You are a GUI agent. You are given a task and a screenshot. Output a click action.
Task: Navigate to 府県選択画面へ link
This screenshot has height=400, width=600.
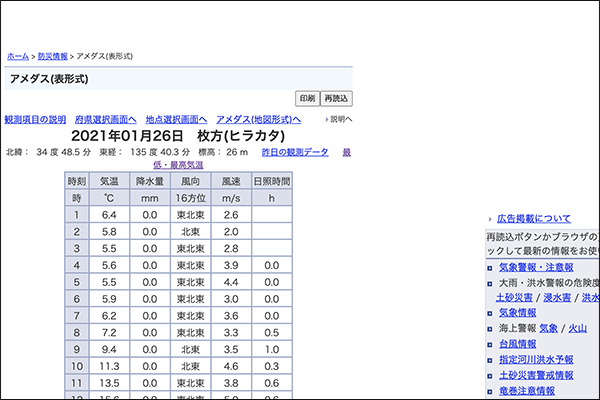point(106,119)
